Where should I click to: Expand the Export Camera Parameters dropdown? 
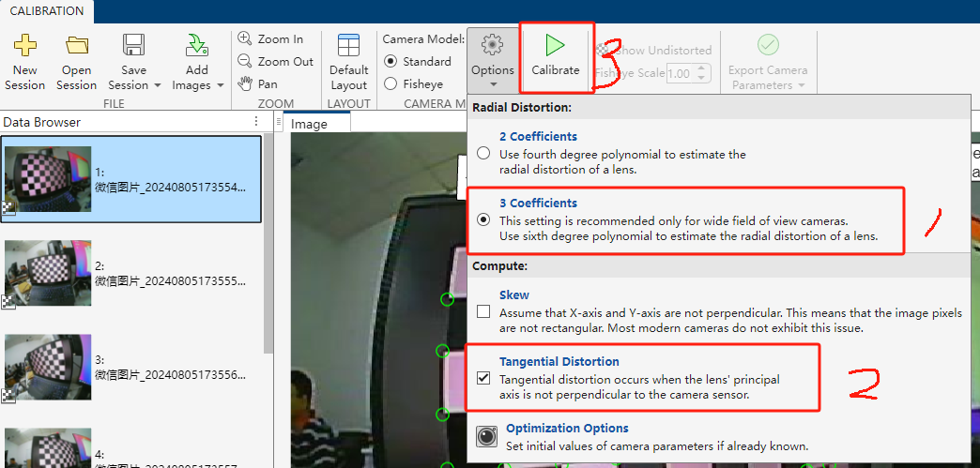tap(802, 85)
